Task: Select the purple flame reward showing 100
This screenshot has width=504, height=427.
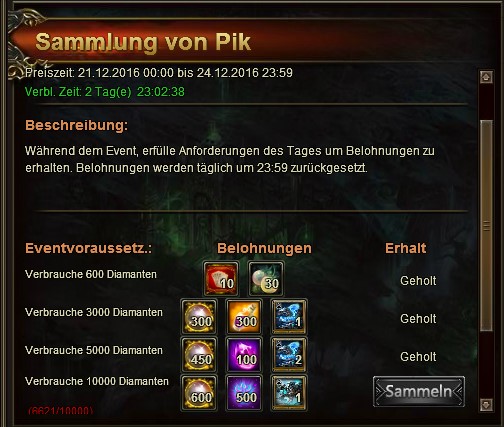Action: click(x=244, y=355)
